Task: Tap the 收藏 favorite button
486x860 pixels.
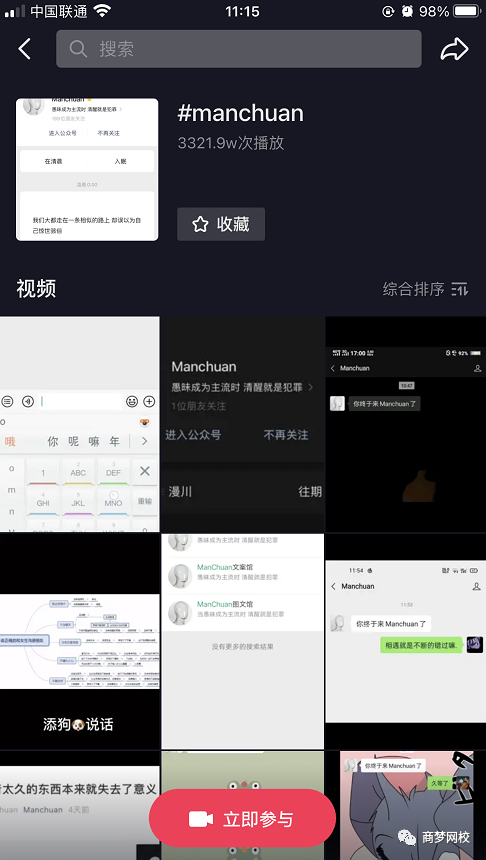Action: 221,224
